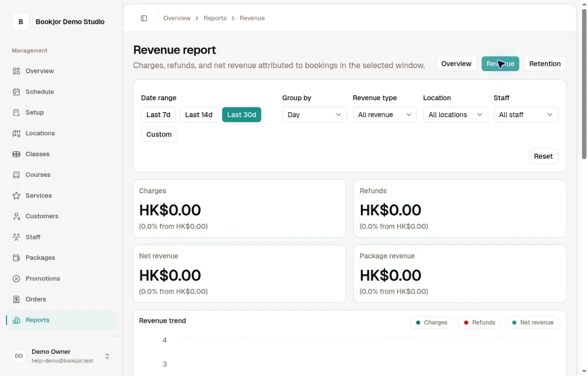Open Orders in the sidebar
Image resolution: width=588 pixels, height=376 pixels.
point(61,299)
